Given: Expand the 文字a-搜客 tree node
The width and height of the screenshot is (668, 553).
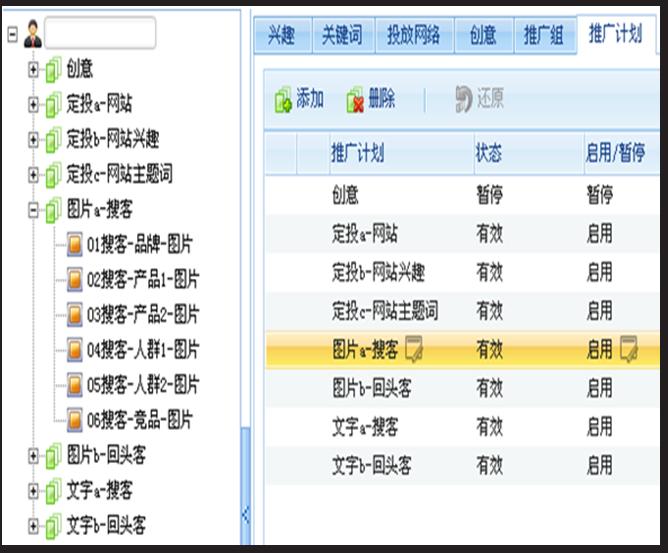Looking at the screenshot, I should [x=33, y=491].
